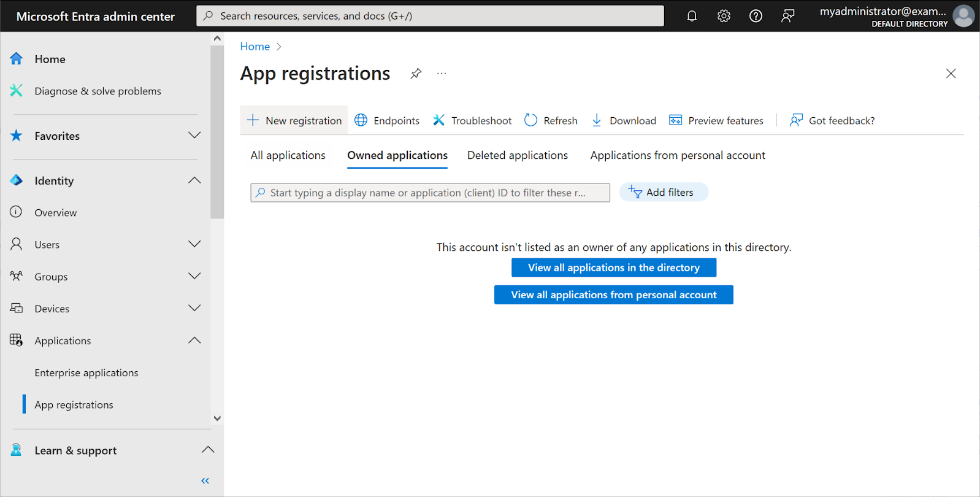Click the Endpoints toolbar label

(396, 121)
